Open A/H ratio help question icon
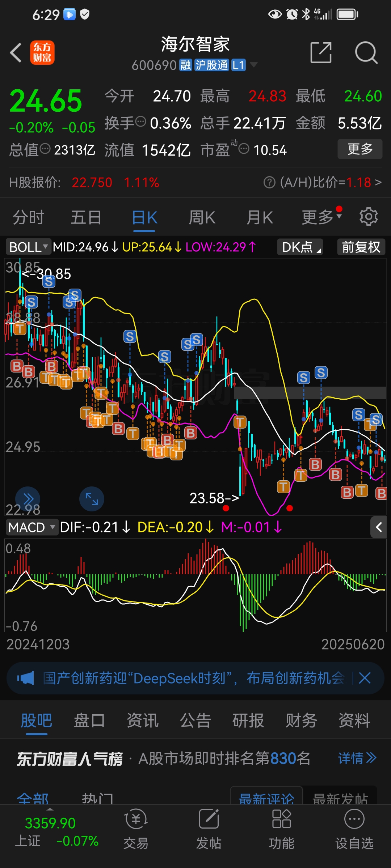Viewport: 391px width, 868px height. [x=269, y=182]
